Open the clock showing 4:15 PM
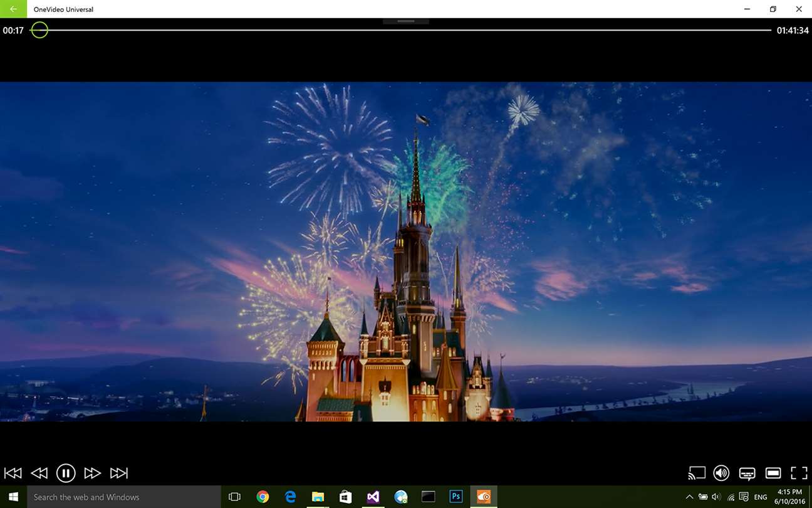This screenshot has height=508, width=812. [x=789, y=497]
